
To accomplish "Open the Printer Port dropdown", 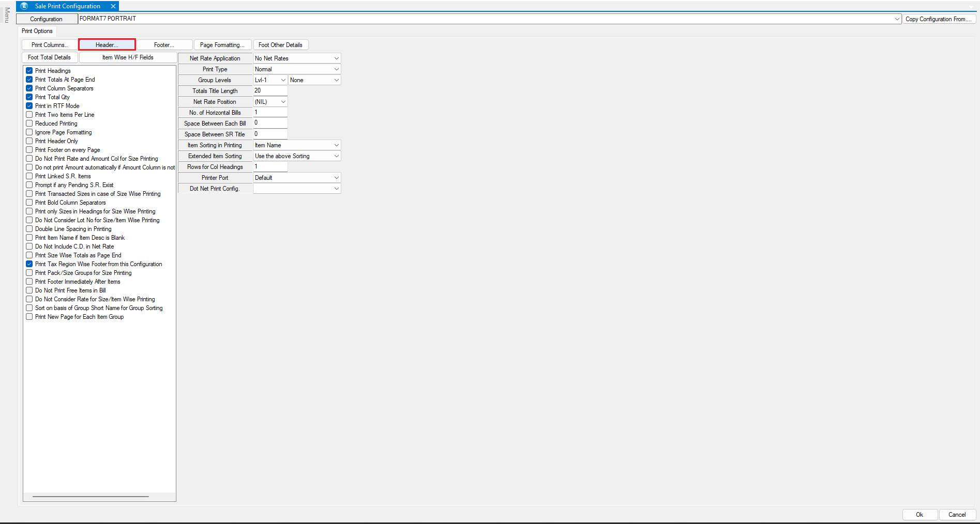I will click(x=336, y=178).
